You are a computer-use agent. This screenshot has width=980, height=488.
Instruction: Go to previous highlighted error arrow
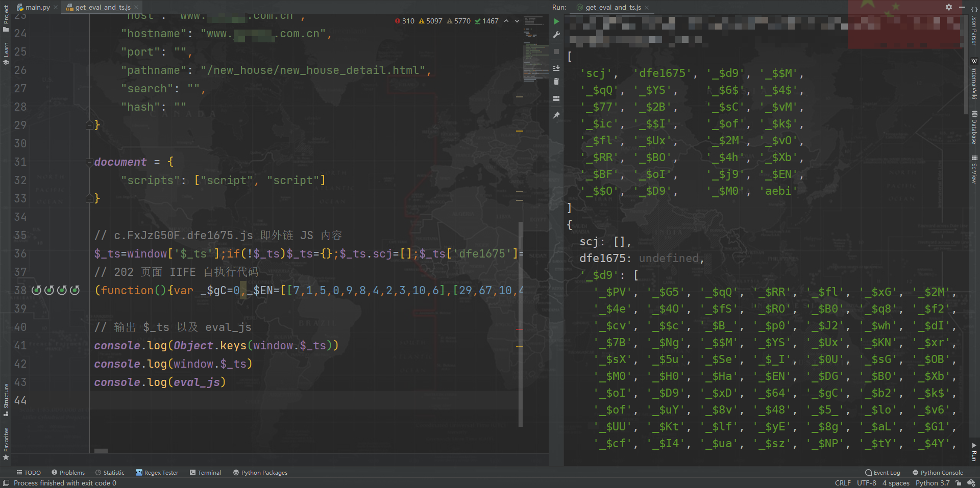(506, 21)
